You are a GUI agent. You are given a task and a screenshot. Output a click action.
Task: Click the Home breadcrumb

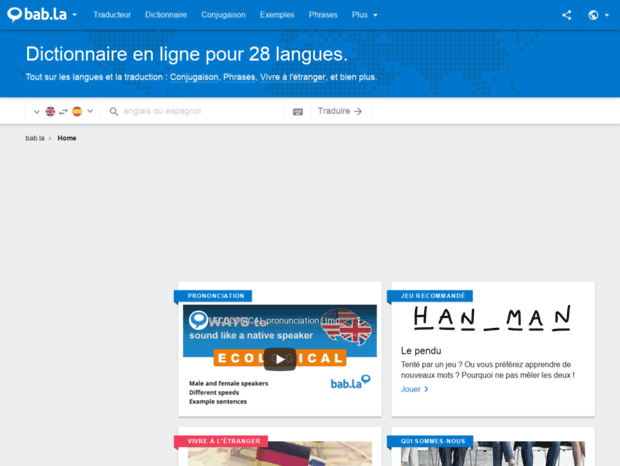[x=67, y=138]
